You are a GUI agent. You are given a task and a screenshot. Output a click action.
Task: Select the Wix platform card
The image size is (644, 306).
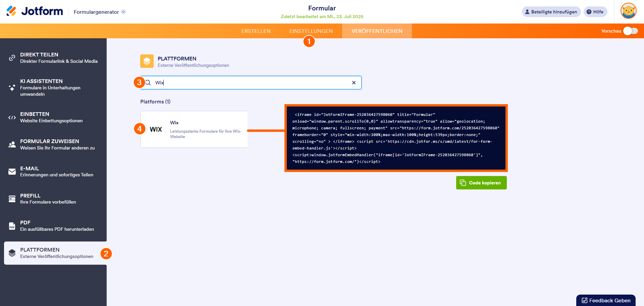point(194,129)
